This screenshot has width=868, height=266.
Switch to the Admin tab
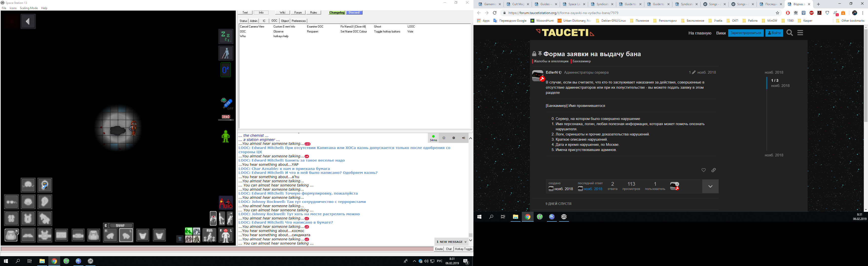[254, 21]
